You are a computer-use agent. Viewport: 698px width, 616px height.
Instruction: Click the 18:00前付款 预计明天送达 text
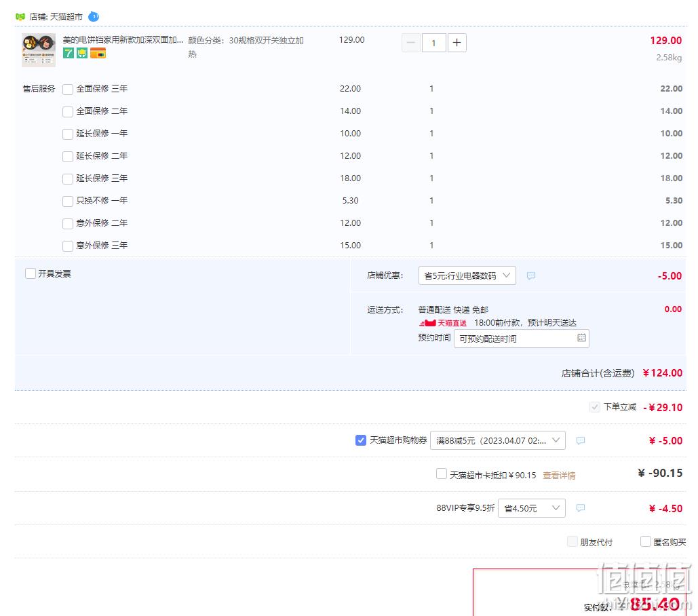525,323
